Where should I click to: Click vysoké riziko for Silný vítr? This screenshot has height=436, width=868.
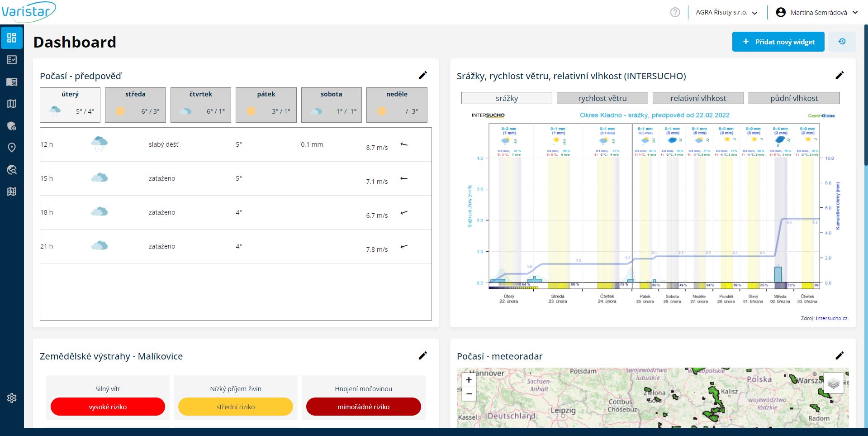[x=108, y=407]
